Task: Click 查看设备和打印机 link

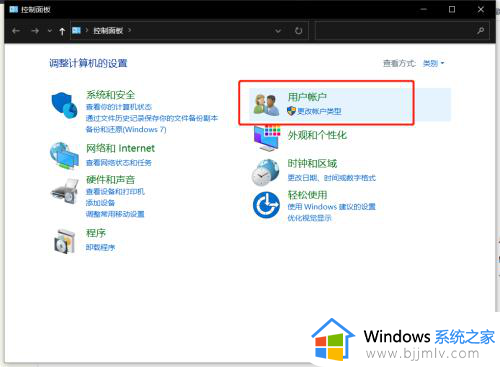Action: pyautogui.click(x=115, y=192)
